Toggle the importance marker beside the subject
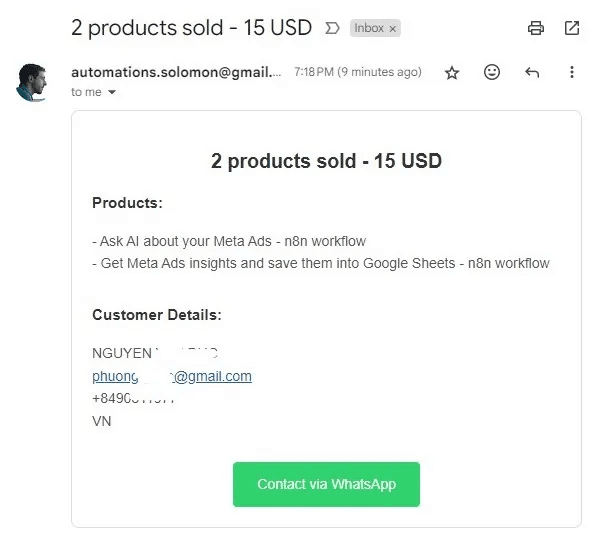This screenshot has width=598, height=536. [x=332, y=28]
